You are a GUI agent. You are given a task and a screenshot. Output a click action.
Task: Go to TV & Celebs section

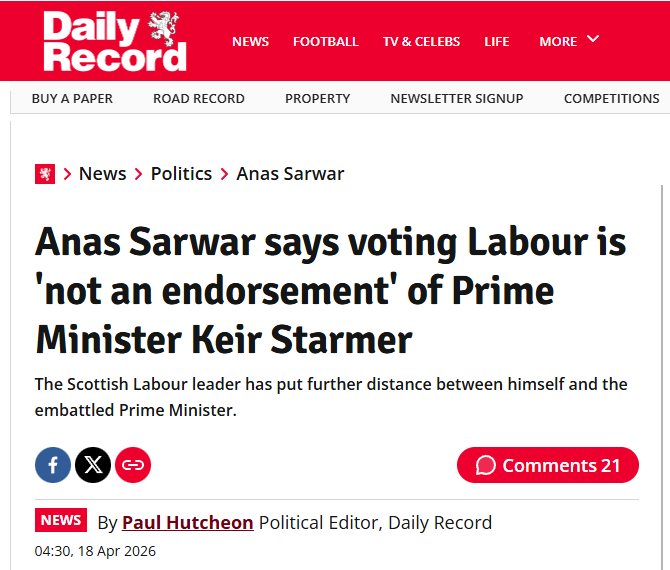point(421,41)
